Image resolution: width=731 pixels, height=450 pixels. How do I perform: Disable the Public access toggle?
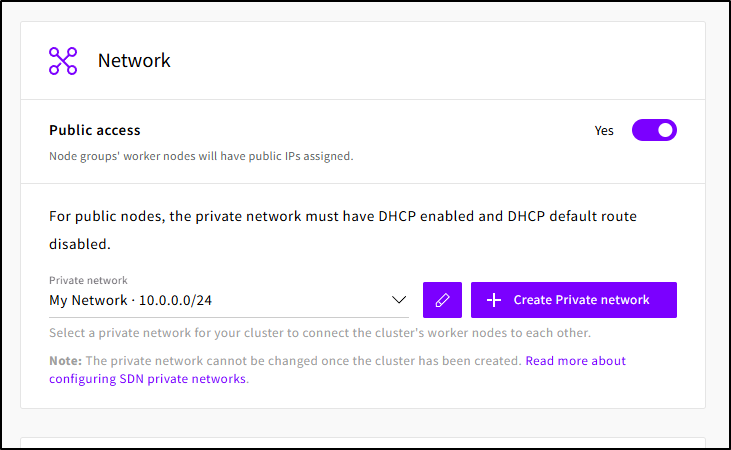pyautogui.click(x=654, y=130)
